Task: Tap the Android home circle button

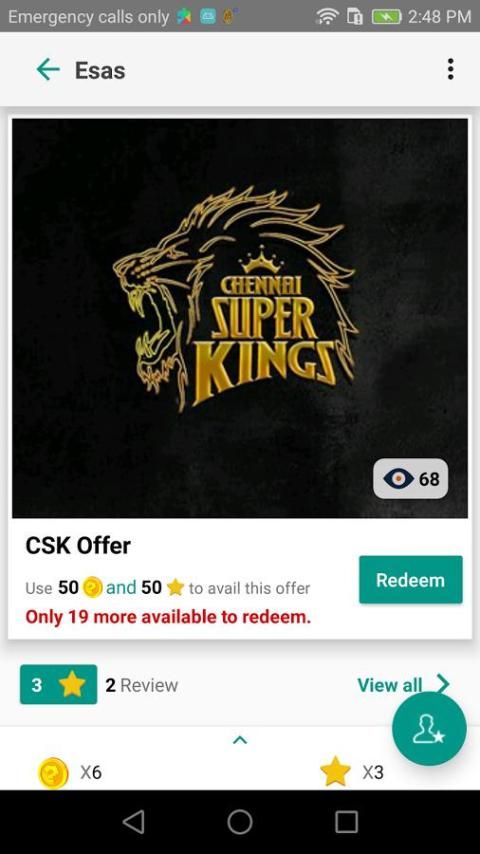Action: tap(240, 822)
